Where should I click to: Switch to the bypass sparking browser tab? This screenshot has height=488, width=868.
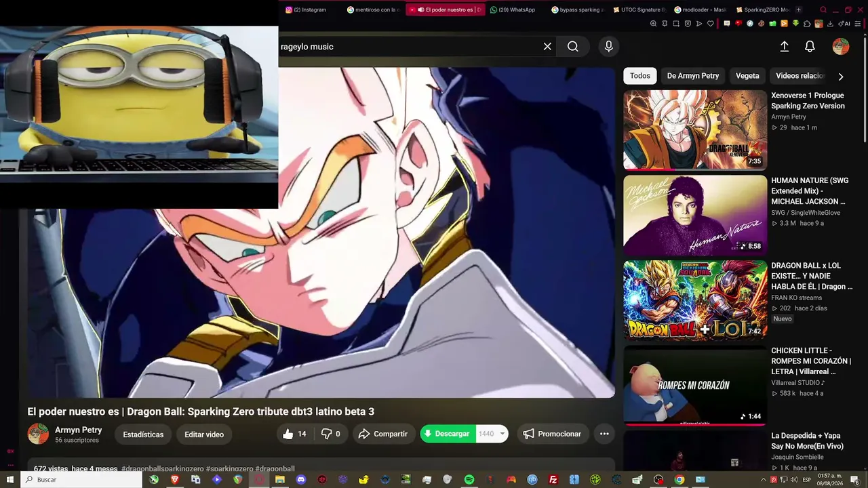tap(577, 9)
